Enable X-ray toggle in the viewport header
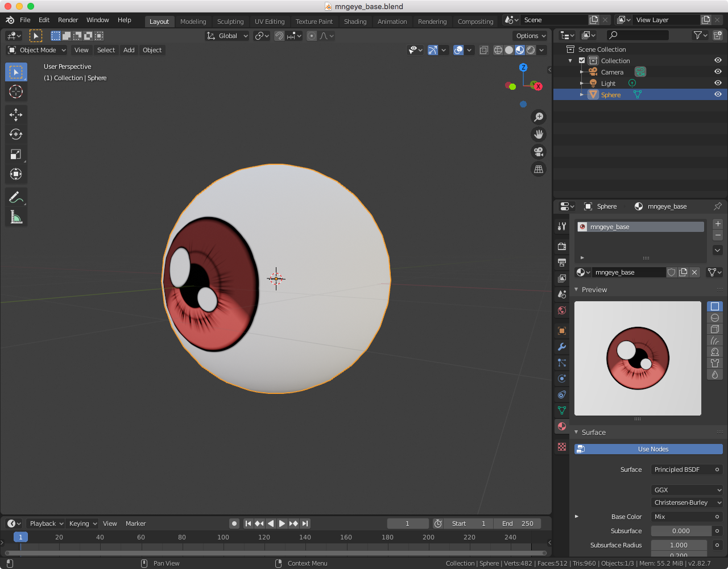This screenshot has width=728, height=569. coord(484,50)
